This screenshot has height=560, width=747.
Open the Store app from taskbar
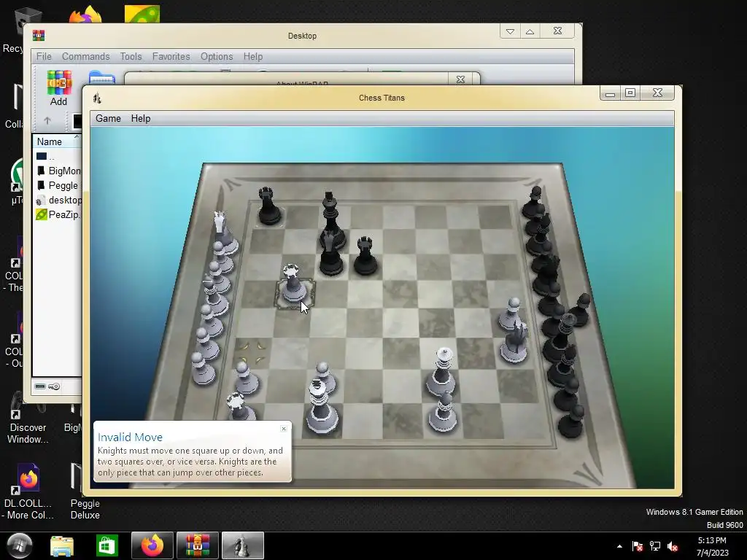[107, 546]
